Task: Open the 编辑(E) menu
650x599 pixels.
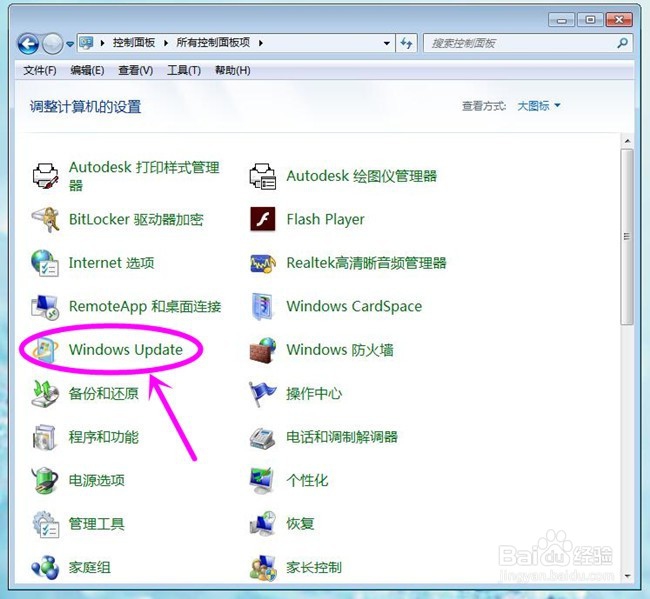Action: coord(87,70)
